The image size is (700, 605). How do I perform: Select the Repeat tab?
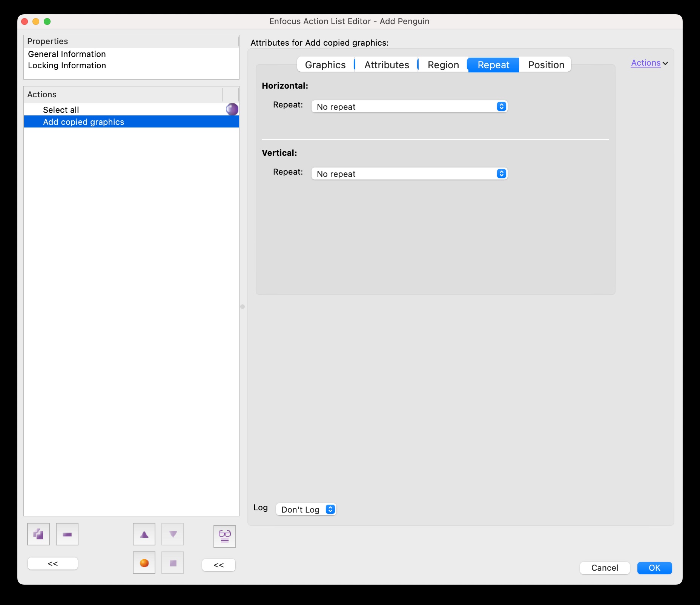tap(493, 65)
